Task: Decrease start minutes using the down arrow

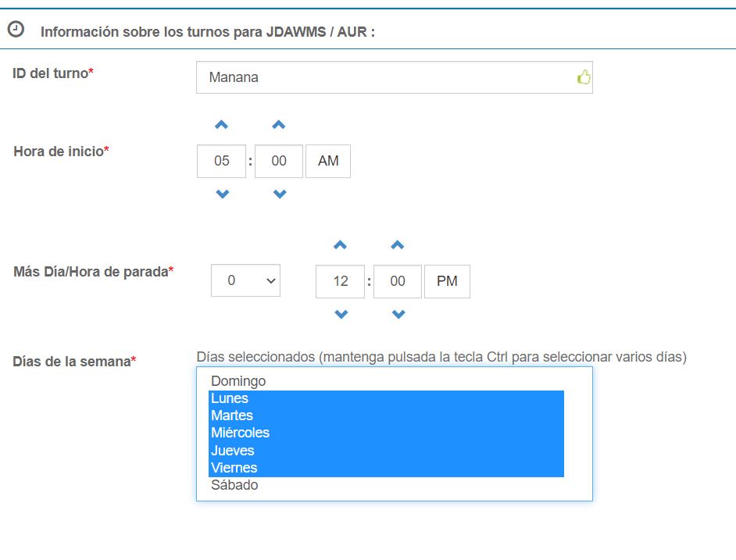Action: click(x=279, y=194)
